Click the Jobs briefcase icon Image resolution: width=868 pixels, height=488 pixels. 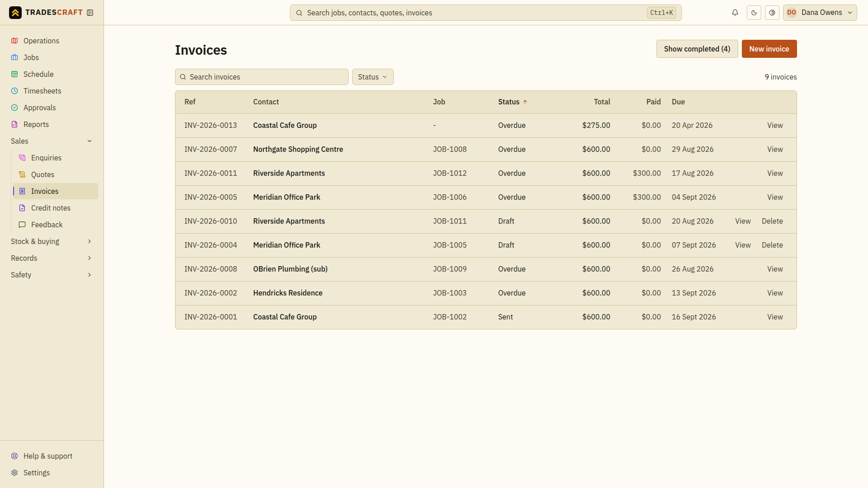[x=14, y=57]
